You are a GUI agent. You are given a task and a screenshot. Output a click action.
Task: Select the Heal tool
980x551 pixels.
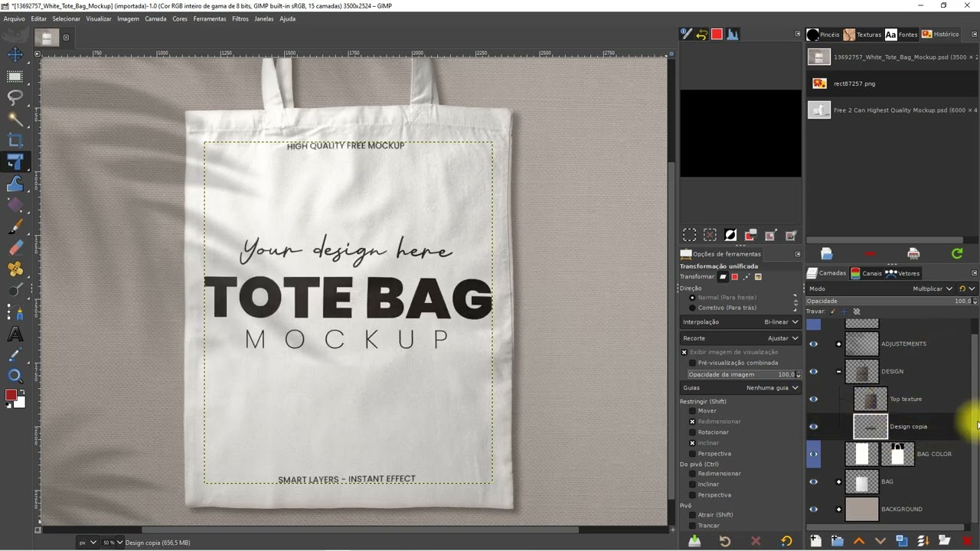pyautogui.click(x=15, y=269)
